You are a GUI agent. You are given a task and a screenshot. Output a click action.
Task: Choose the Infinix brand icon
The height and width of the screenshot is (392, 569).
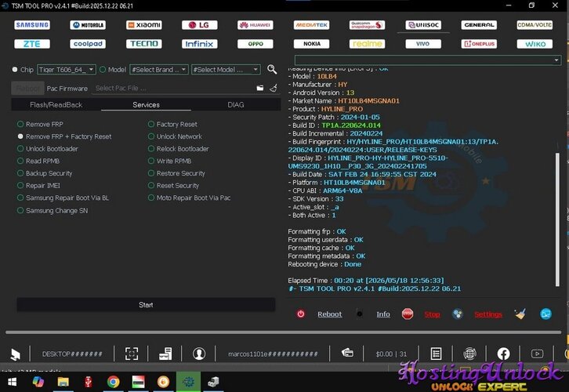(200, 44)
